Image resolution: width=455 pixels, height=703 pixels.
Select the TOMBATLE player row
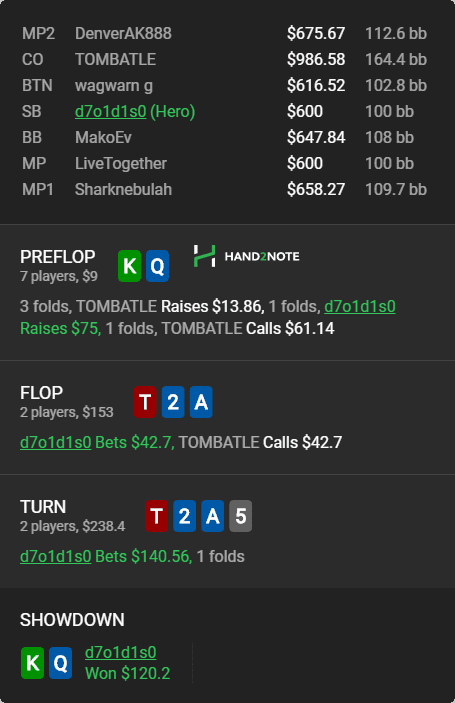coord(224,59)
